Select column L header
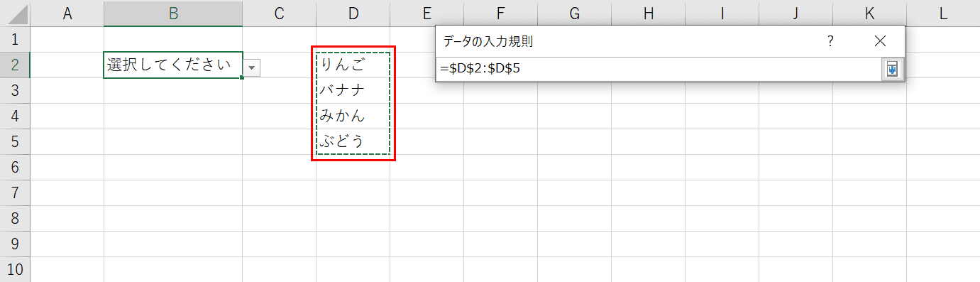The height and width of the screenshot is (282, 980). pyautogui.click(x=943, y=13)
